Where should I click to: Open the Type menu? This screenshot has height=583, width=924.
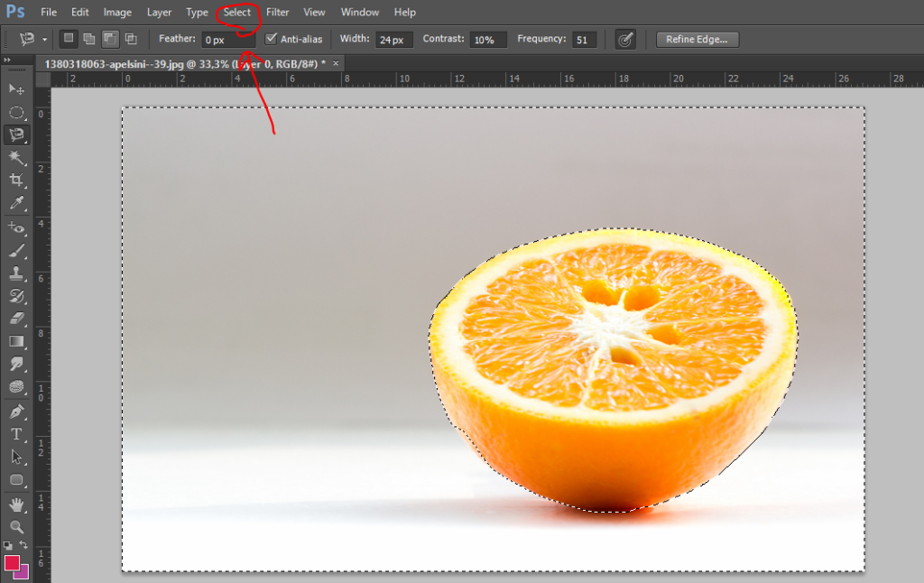(197, 12)
